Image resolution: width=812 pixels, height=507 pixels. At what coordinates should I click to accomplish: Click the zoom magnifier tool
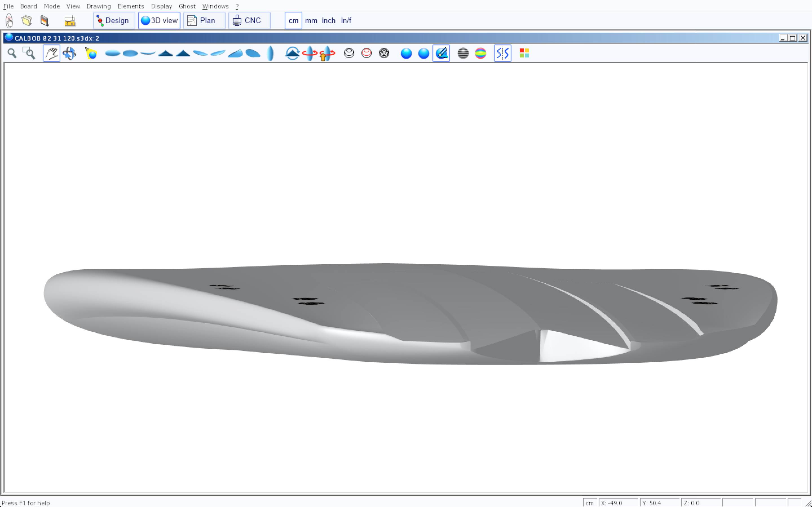[12, 53]
